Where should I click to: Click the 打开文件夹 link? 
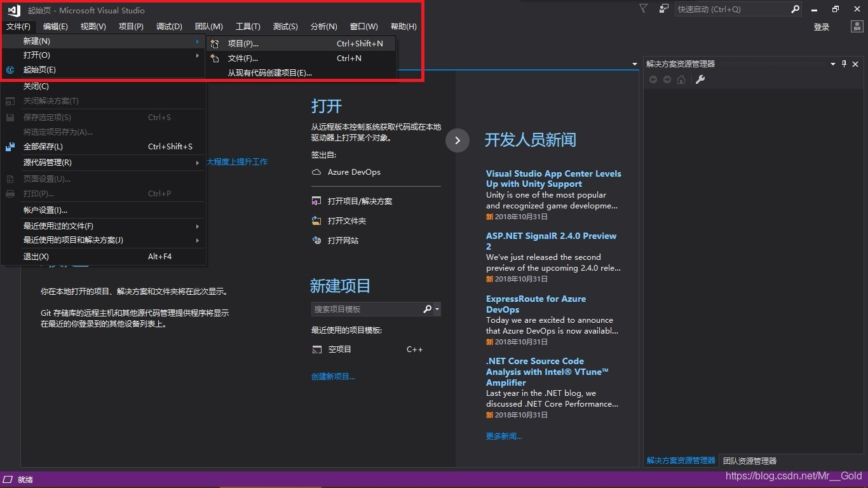coord(347,221)
